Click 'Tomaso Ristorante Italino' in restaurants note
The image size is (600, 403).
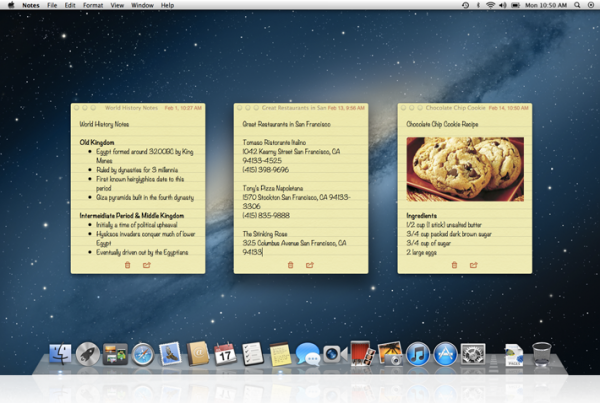pos(274,142)
